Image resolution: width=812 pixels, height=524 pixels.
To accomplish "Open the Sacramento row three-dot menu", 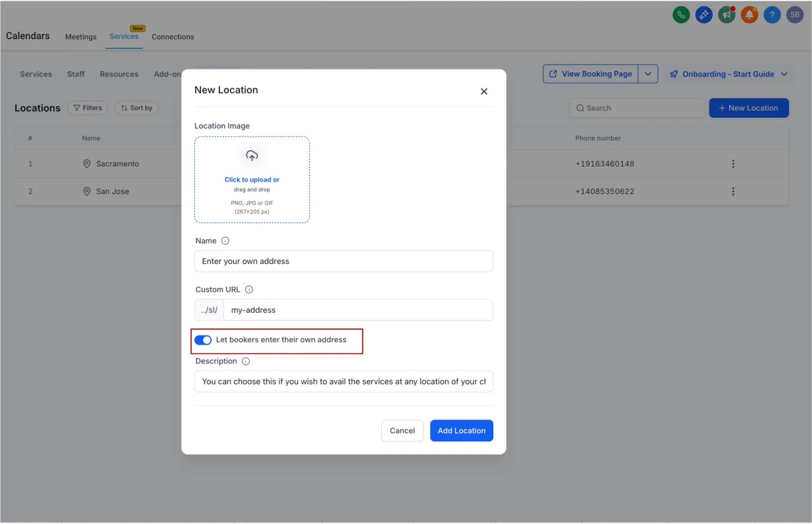I will coord(733,163).
